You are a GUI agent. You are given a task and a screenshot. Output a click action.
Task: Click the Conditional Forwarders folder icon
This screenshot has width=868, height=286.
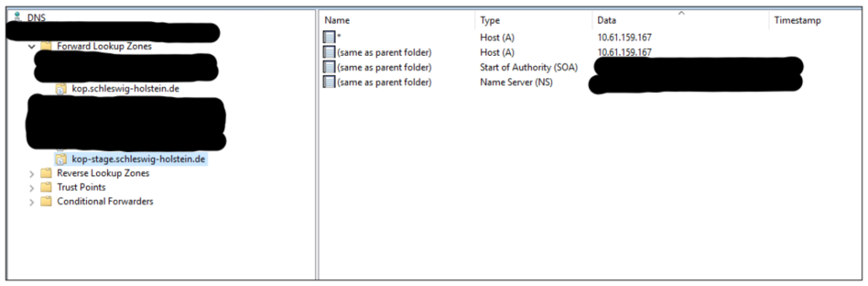pos(46,202)
